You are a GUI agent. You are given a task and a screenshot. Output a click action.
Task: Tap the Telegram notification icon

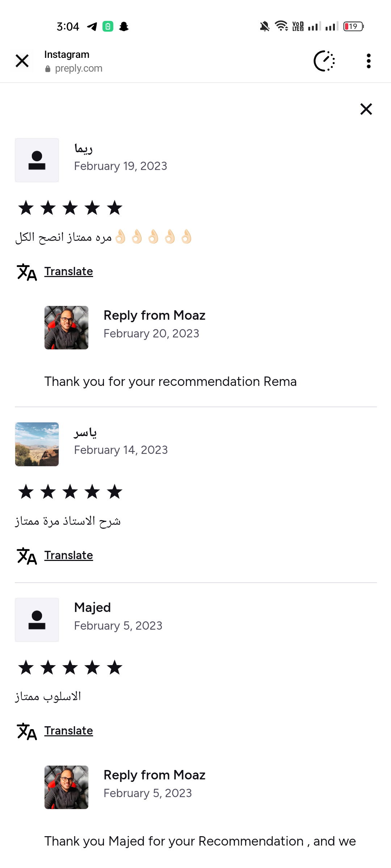click(x=92, y=26)
